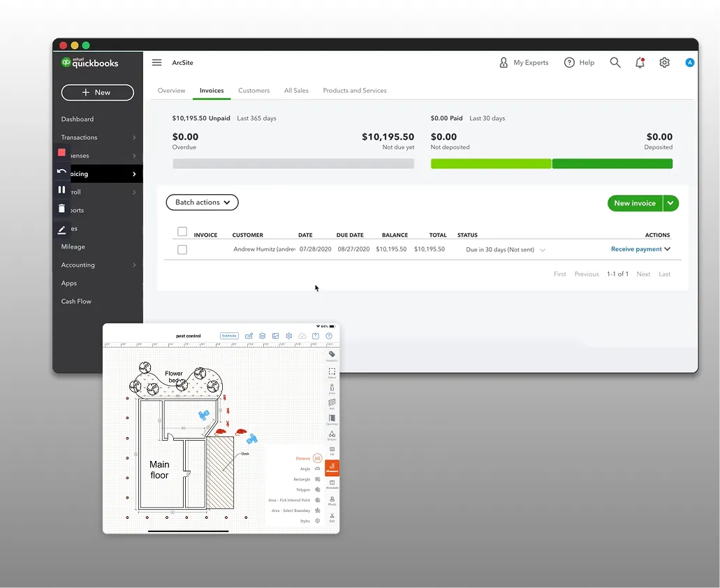Viewport: 720px width, 588px height.
Task: Click the Receive payment link
Action: click(636, 249)
